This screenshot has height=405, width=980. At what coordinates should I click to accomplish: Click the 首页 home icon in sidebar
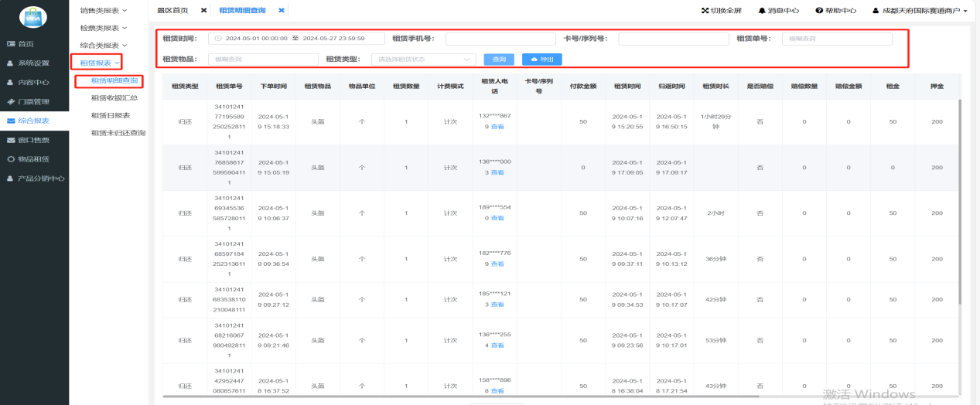pyautogui.click(x=10, y=44)
